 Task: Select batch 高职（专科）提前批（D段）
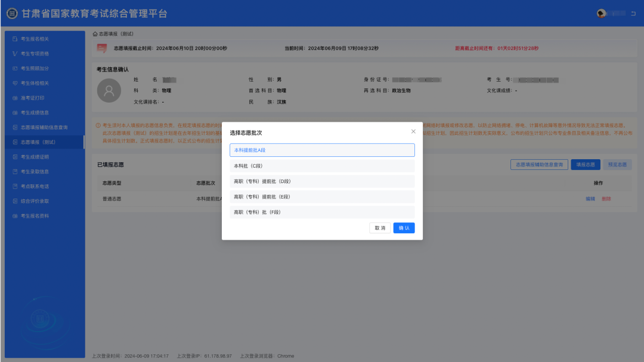pyautogui.click(x=322, y=181)
